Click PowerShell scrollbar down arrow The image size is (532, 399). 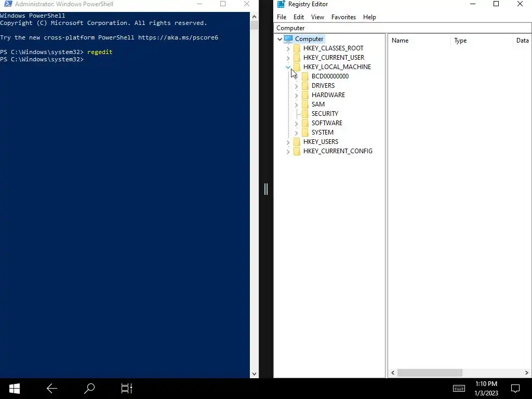tap(254, 374)
